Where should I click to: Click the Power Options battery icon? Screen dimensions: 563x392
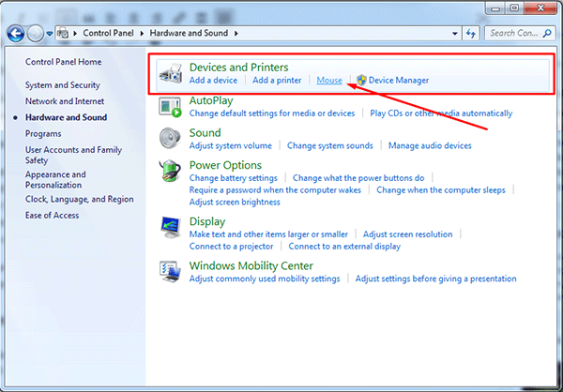click(x=170, y=171)
